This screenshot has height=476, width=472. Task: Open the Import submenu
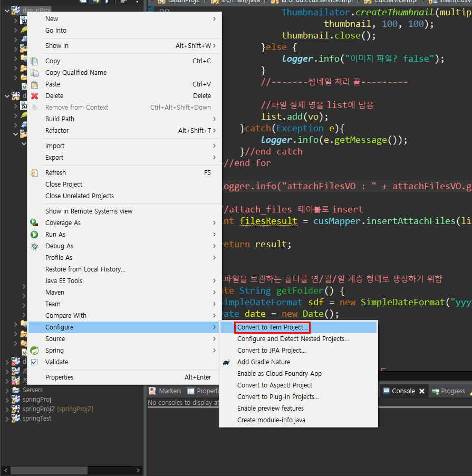tap(125, 145)
